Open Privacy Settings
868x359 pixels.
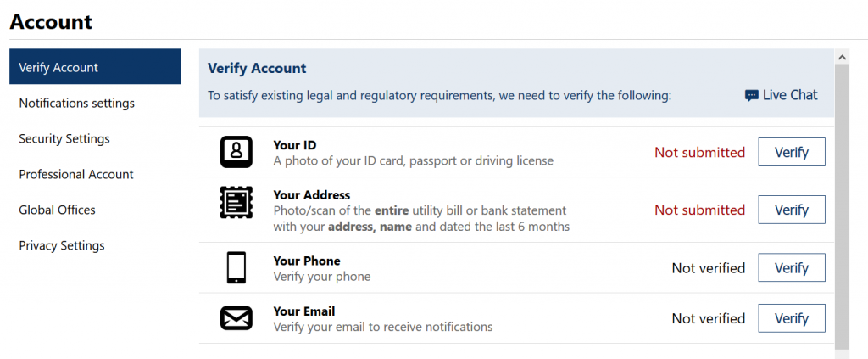tap(95, 245)
